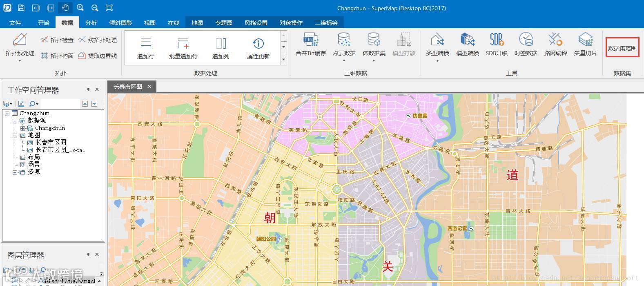Pin the 工作空间管理器 panel

click(88, 89)
